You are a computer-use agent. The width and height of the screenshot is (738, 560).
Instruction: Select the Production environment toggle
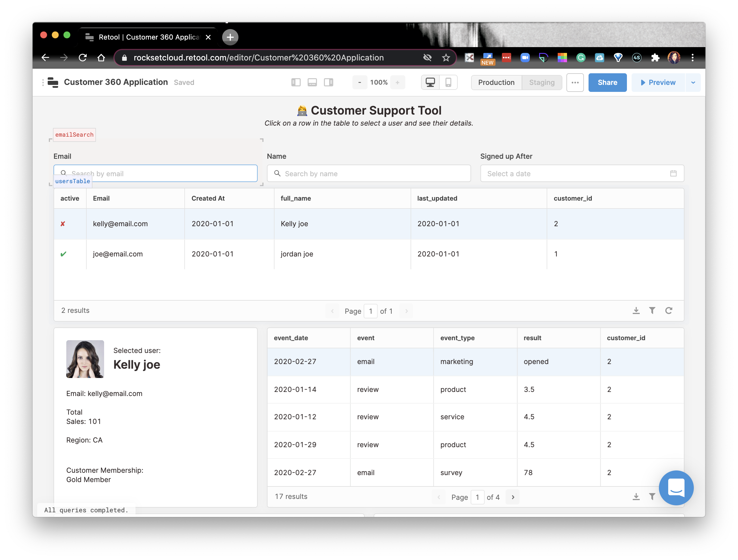point(496,82)
